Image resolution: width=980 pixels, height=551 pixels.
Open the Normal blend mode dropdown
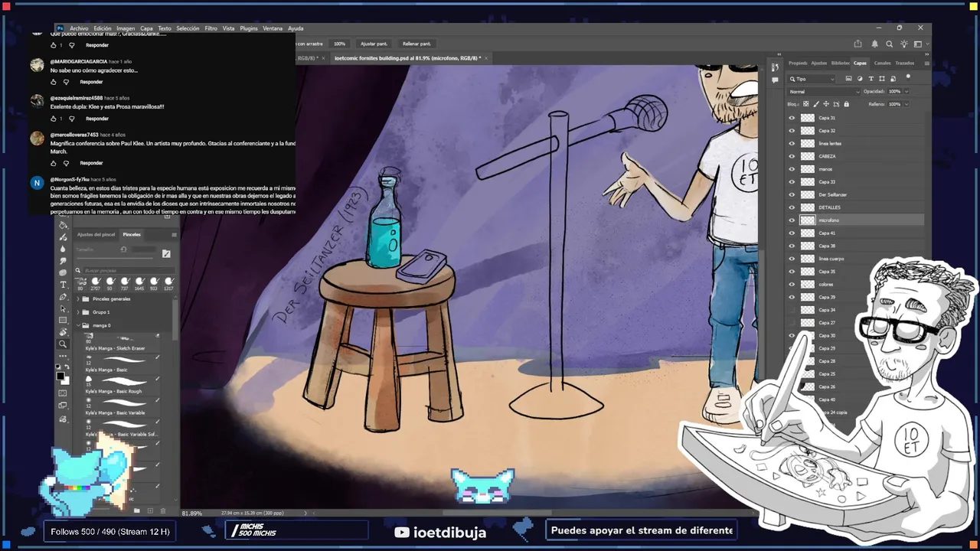[824, 92]
